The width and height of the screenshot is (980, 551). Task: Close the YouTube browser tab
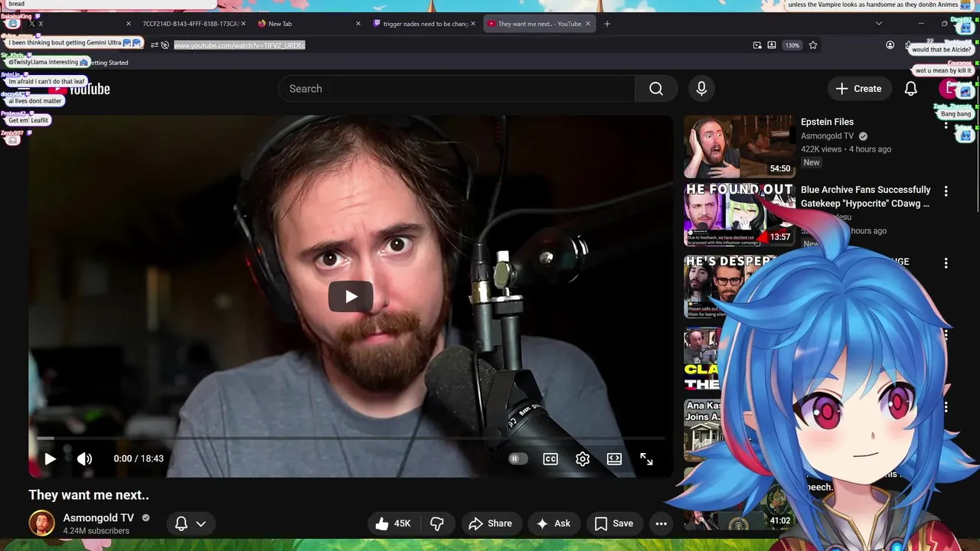click(x=588, y=24)
